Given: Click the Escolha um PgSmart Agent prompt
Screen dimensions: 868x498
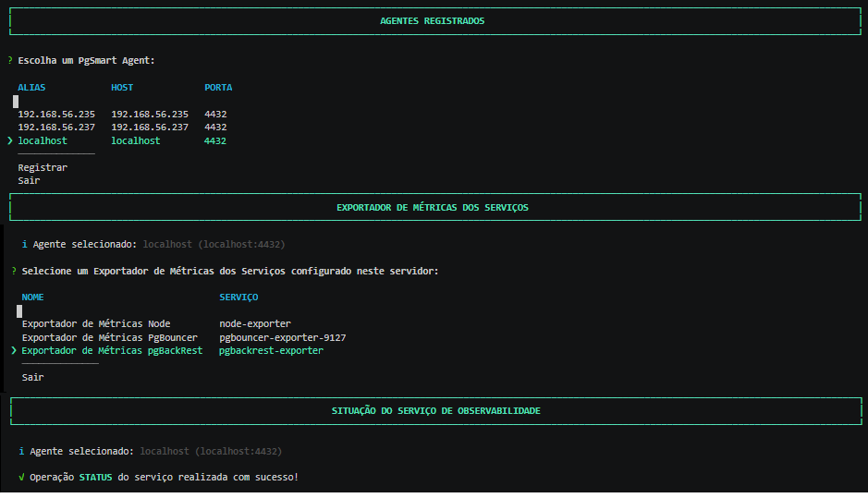Looking at the screenshot, I should click(x=86, y=60).
